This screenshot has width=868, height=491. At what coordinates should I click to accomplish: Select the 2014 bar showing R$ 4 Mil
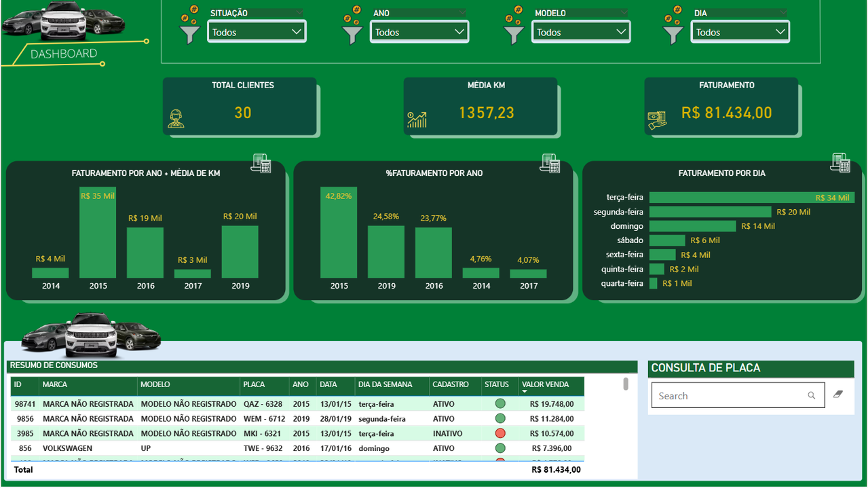coord(50,272)
